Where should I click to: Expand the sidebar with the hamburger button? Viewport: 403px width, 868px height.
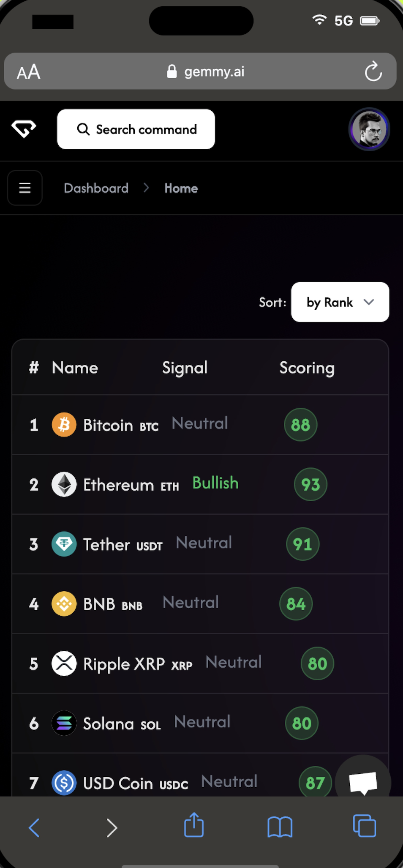point(25,188)
